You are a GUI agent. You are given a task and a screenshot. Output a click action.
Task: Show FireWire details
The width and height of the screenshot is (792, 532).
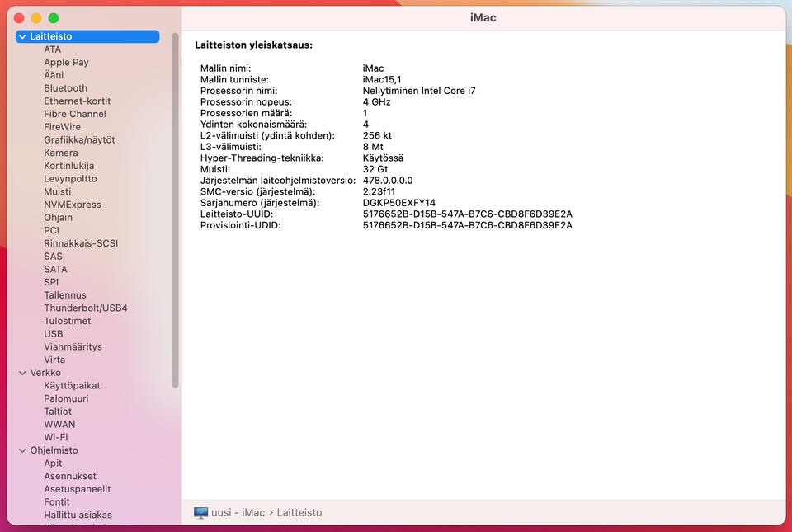(x=62, y=127)
